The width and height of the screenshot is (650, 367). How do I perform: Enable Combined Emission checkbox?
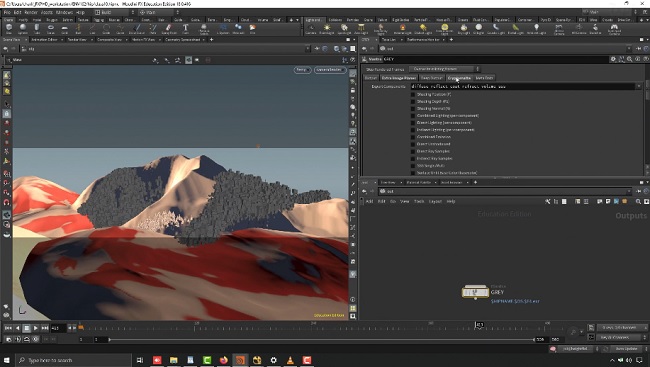point(413,137)
